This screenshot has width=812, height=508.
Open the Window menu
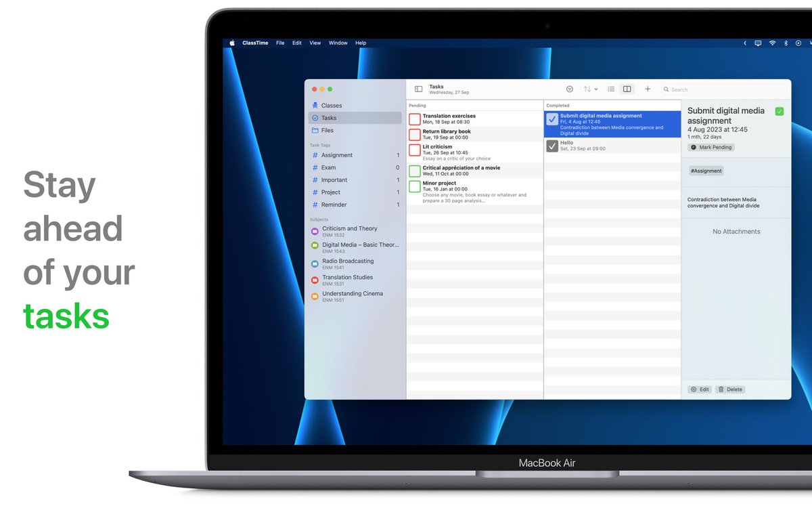click(338, 43)
